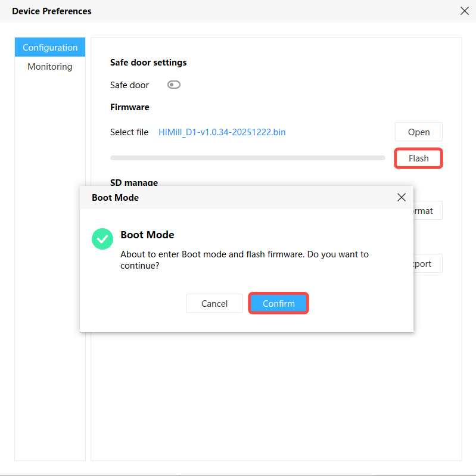This screenshot has width=476, height=476.
Task: Click the Safe door label
Action: click(x=129, y=85)
